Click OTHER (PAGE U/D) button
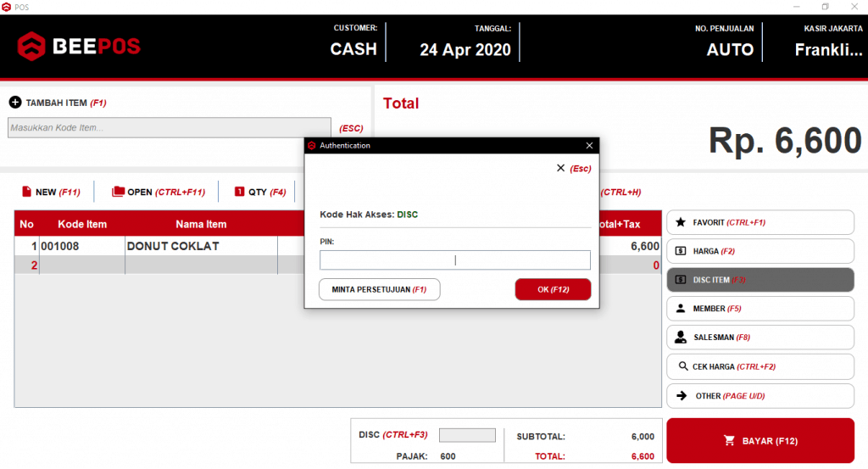868x469 pixels. point(760,396)
